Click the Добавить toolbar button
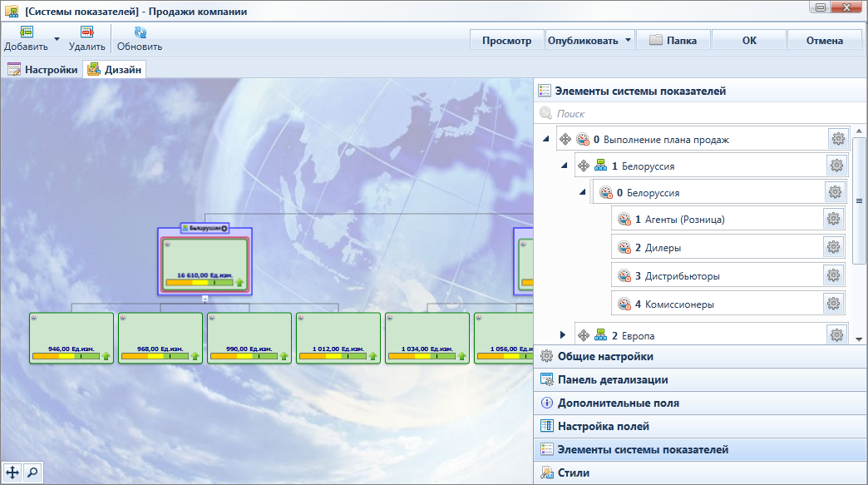 [26, 39]
